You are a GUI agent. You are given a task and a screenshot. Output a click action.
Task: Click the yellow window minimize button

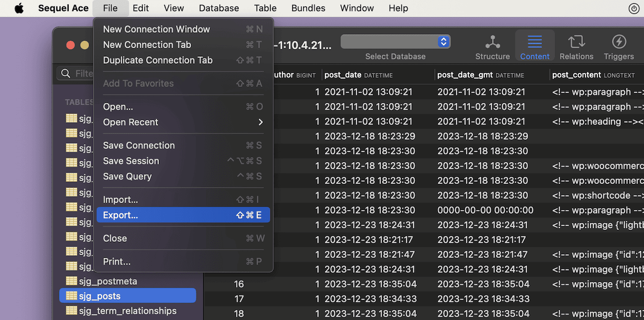point(85,45)
